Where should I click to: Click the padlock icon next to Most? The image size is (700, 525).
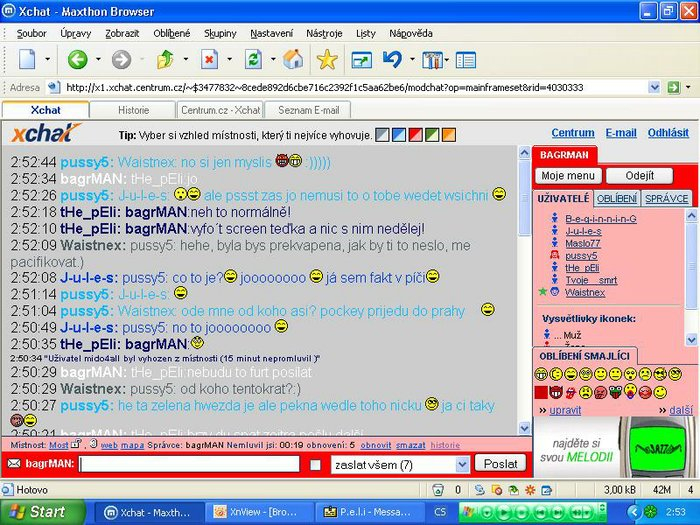click(76, 444)
